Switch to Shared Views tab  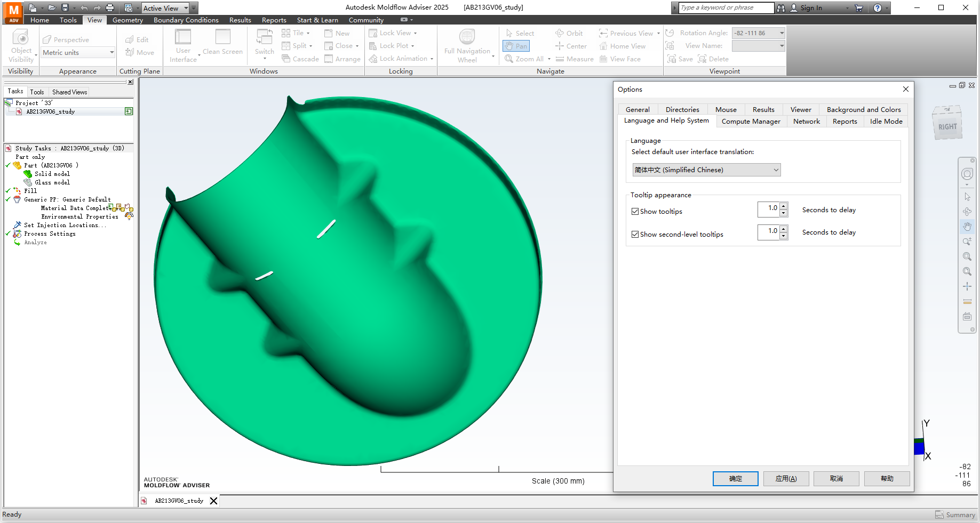69,92
